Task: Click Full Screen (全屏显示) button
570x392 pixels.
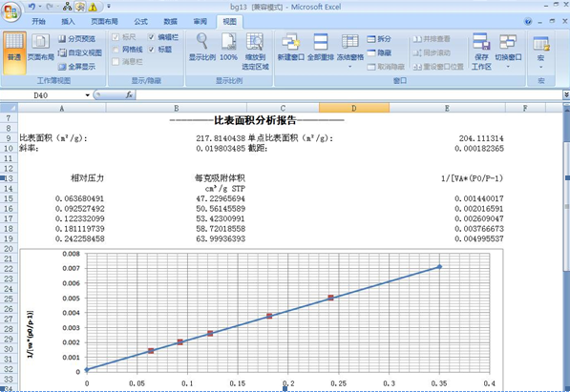Action: (x=76, y=67)
